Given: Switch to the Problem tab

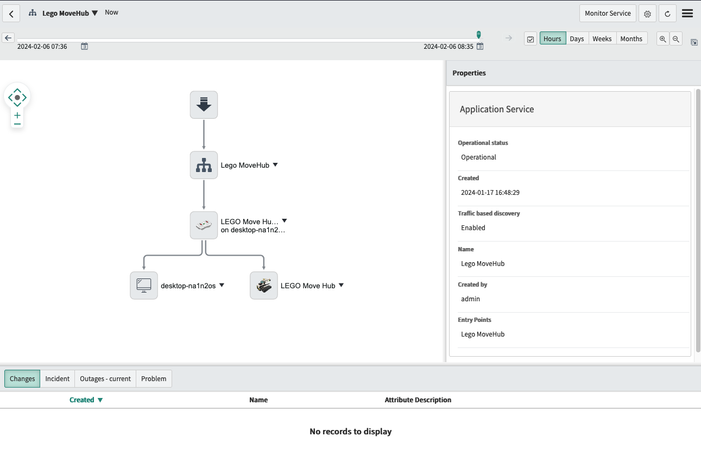Looking at the screenshot, I should click(153, 379).
